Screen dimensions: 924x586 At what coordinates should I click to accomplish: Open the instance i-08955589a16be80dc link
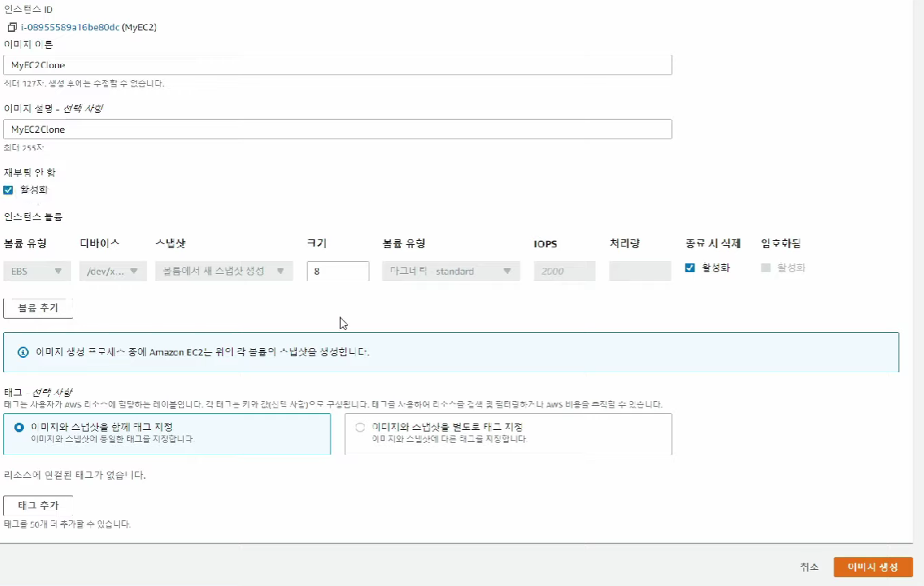tap(70, 27)
